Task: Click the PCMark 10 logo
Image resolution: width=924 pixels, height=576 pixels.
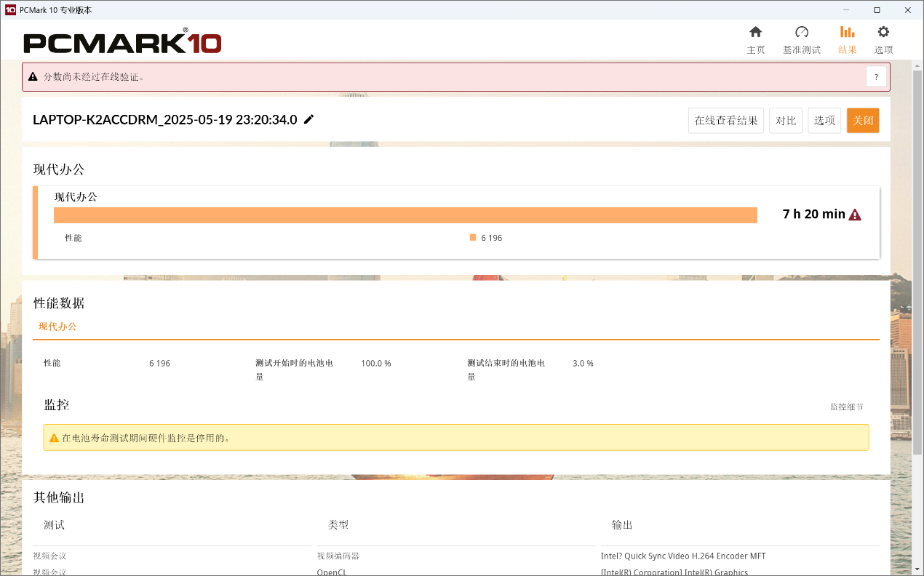Action: point(122,43)
